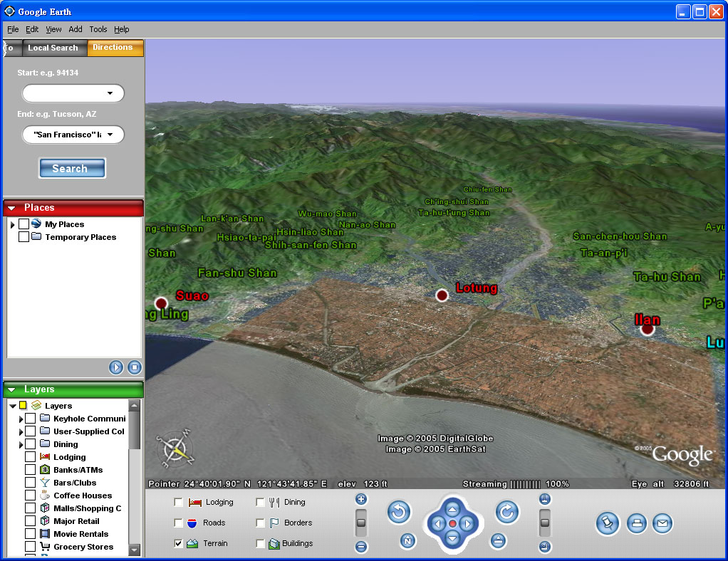Image resolution: width=728 pixels, height=561 pixels.
Task: Click the reset tilt button below rotate clockwise
Action: (498, 540)
